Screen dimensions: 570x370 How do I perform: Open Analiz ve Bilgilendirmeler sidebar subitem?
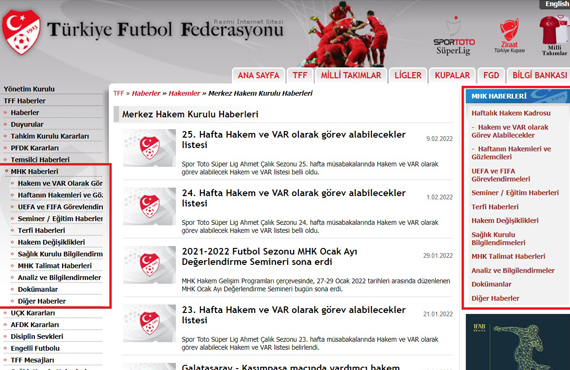(x=59, y=278)
